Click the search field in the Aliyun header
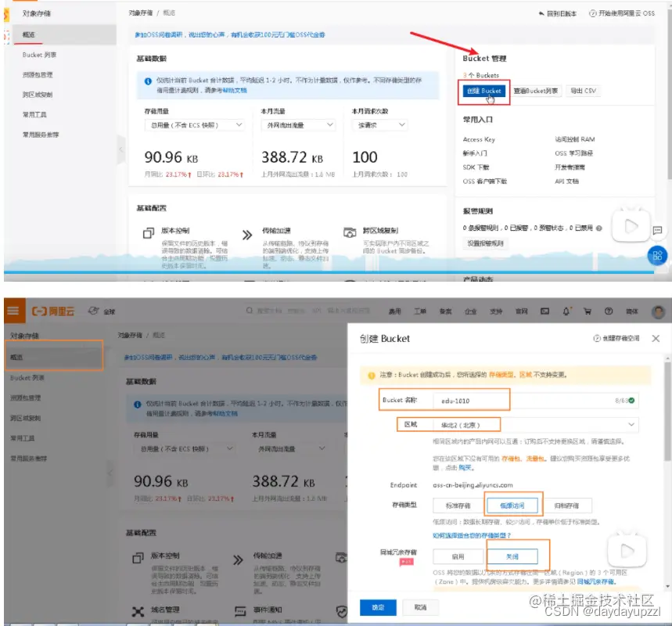The width and height of the screenshot is (672, 626). [x=308, y=311]
